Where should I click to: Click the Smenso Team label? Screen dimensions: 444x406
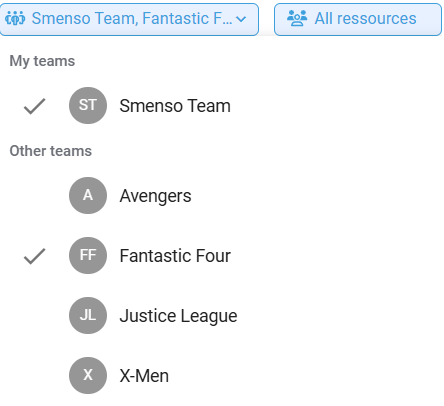click(x=175, y=106)
